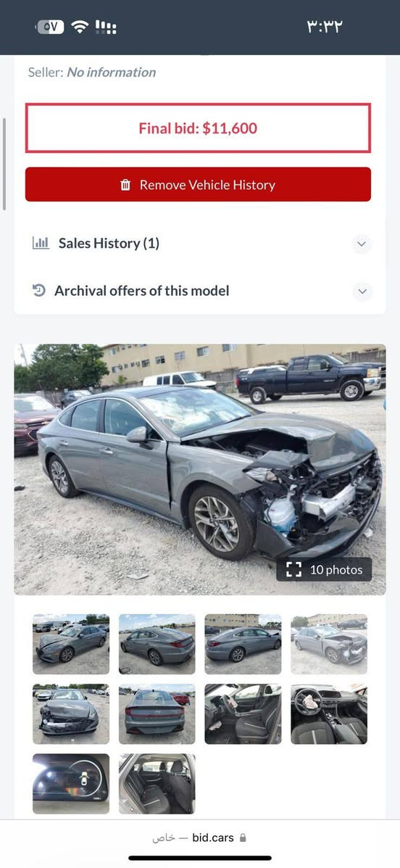Open the main damaged Sonata photo

point(200,469)
